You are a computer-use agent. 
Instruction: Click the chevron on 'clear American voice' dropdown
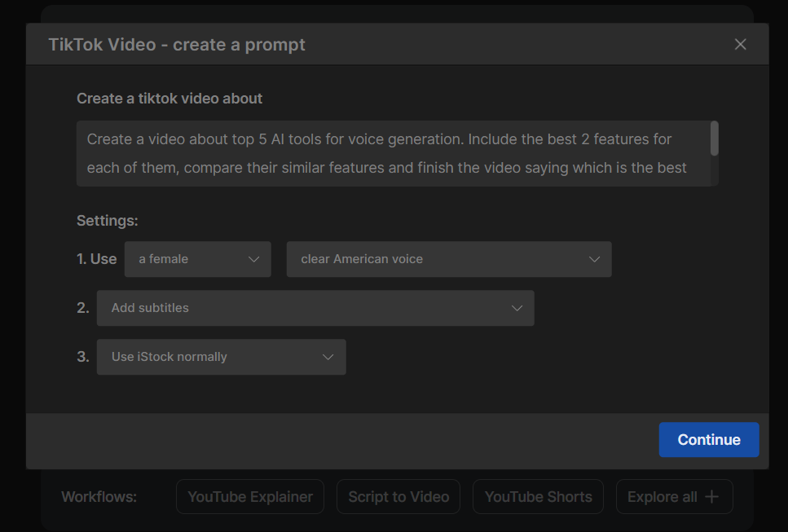coord(593,259)
